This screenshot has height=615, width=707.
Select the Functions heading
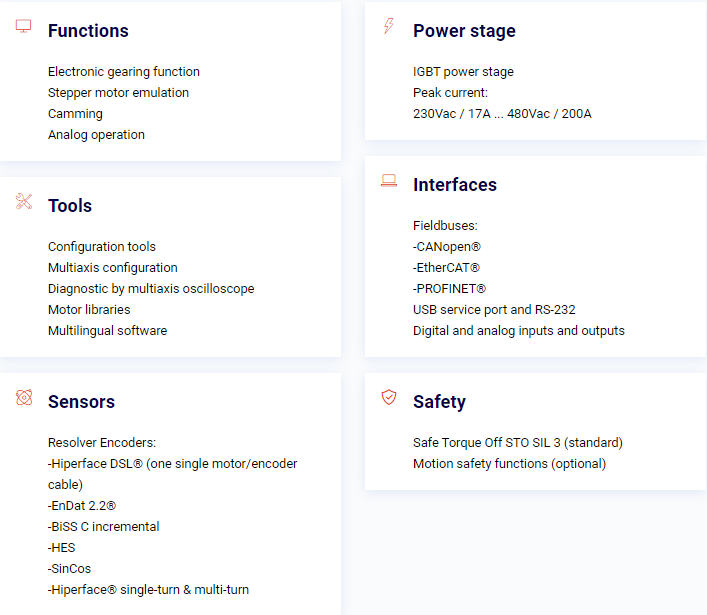point(88,31)
